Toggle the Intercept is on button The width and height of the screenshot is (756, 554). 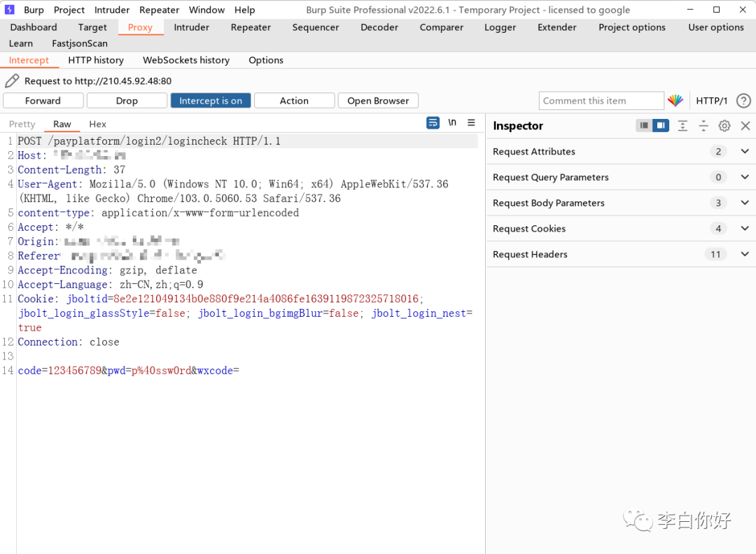point(211,101)
